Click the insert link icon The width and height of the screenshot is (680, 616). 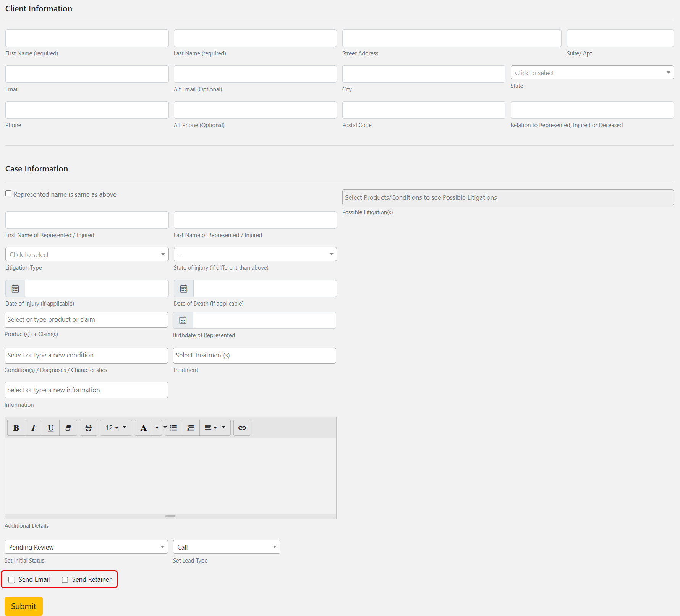(242, 428)
